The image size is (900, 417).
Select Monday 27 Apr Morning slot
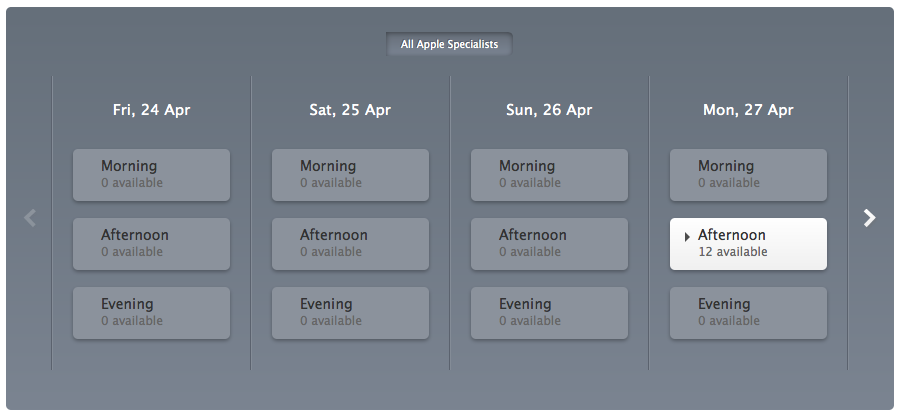click(x=748, y=175)
